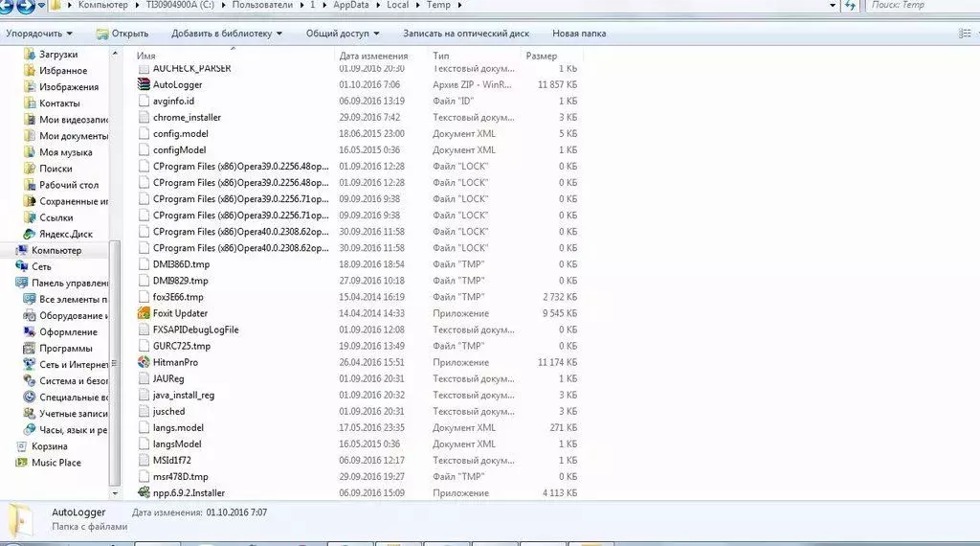Expand breadcrumb arrow after Temp

click(460, 5)
